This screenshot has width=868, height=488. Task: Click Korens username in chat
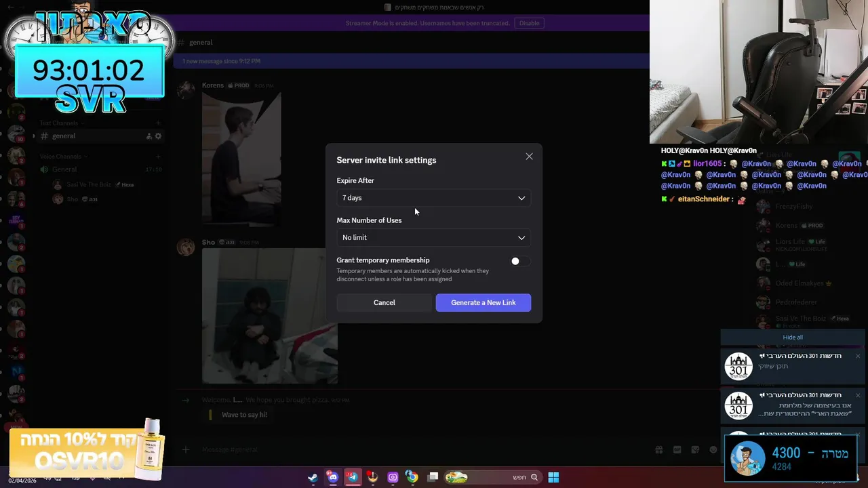213,85
